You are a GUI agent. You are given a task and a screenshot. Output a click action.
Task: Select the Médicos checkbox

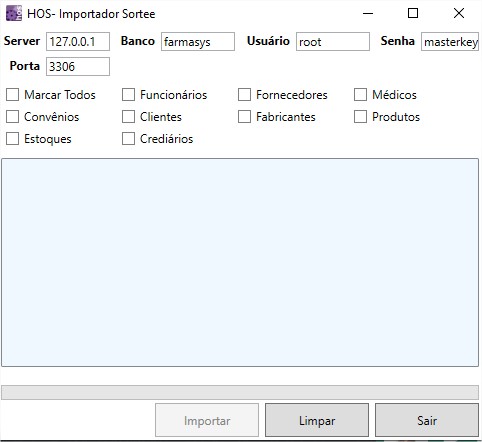pyautogui.click(x=360, y=95)
